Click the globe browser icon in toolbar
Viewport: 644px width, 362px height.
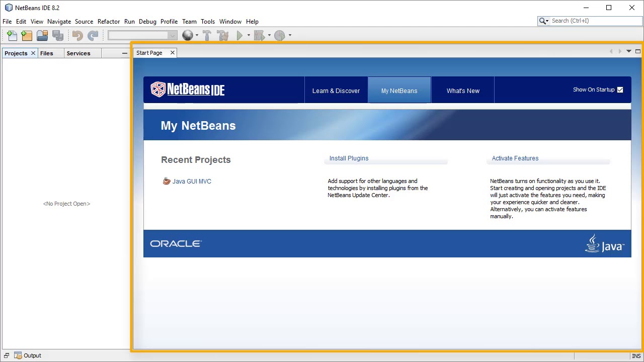point(188,35)
